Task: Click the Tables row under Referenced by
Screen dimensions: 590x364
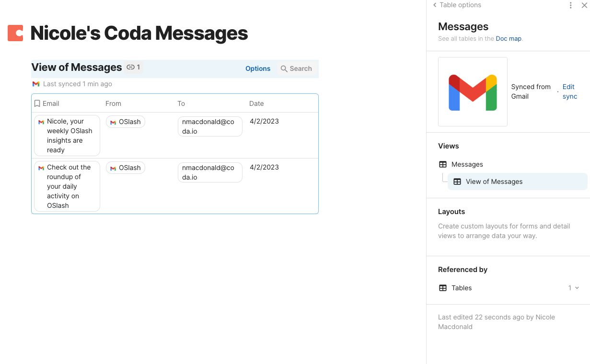Action: pyautogui.click(x=509, y=288)
